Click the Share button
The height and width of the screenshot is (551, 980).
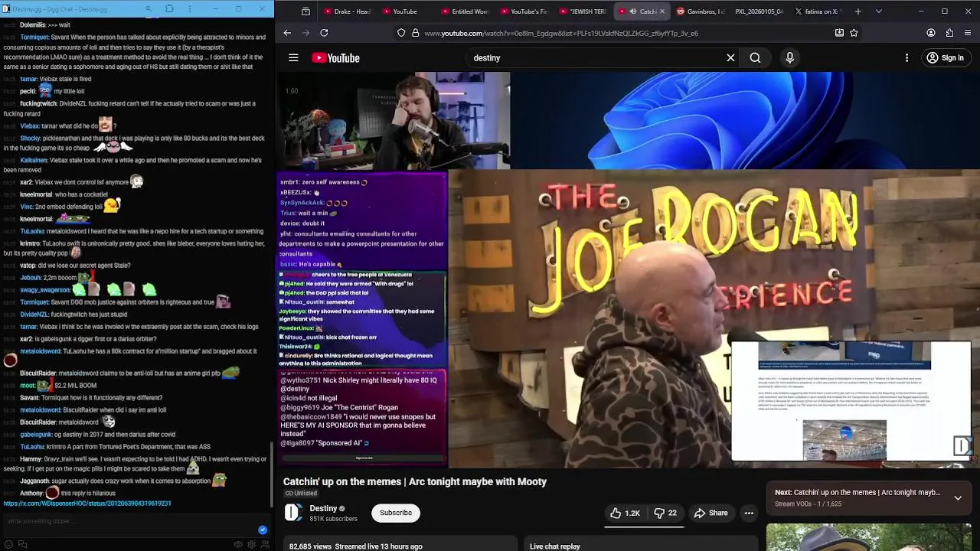coord(711,514)
